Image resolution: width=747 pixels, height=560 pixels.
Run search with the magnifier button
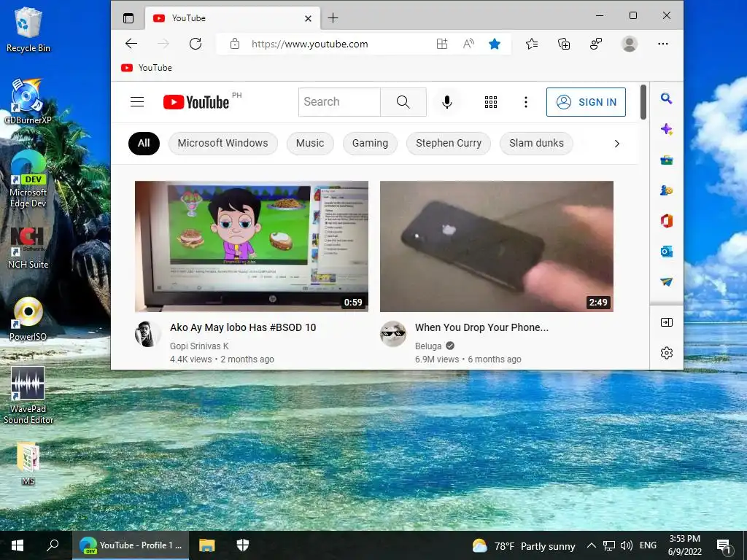coord(403,102)
